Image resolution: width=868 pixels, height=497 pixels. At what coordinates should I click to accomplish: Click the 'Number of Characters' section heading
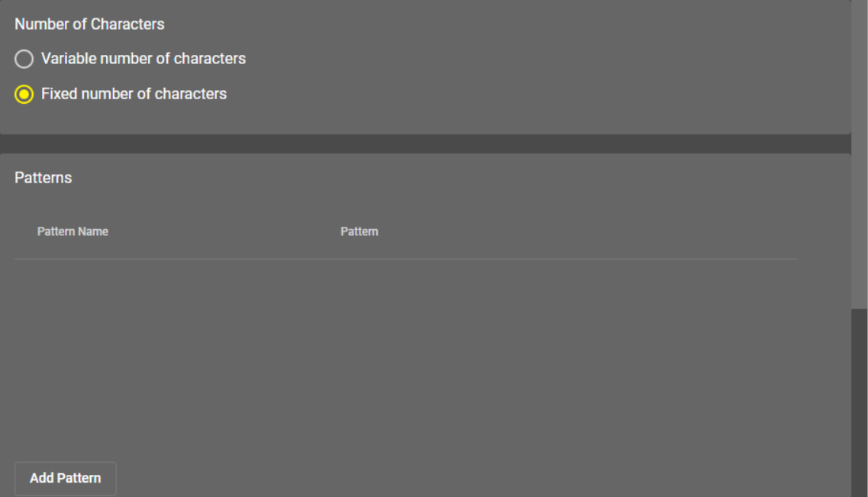(89, 24)
